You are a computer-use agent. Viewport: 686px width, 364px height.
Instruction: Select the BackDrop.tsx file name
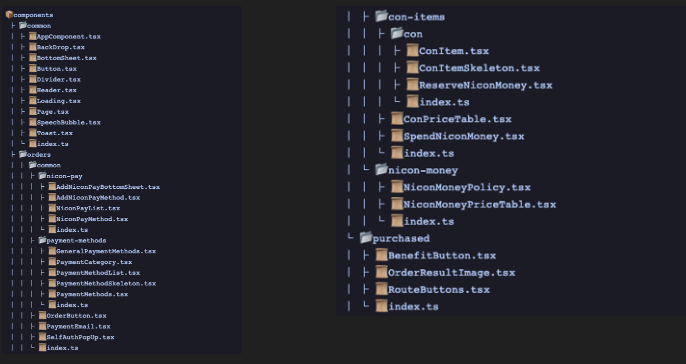61,47
